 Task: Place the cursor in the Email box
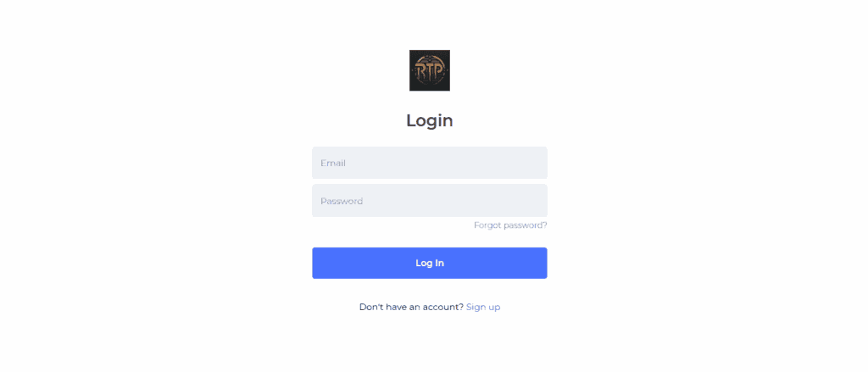pyautogui.click(x=430, y=163)
